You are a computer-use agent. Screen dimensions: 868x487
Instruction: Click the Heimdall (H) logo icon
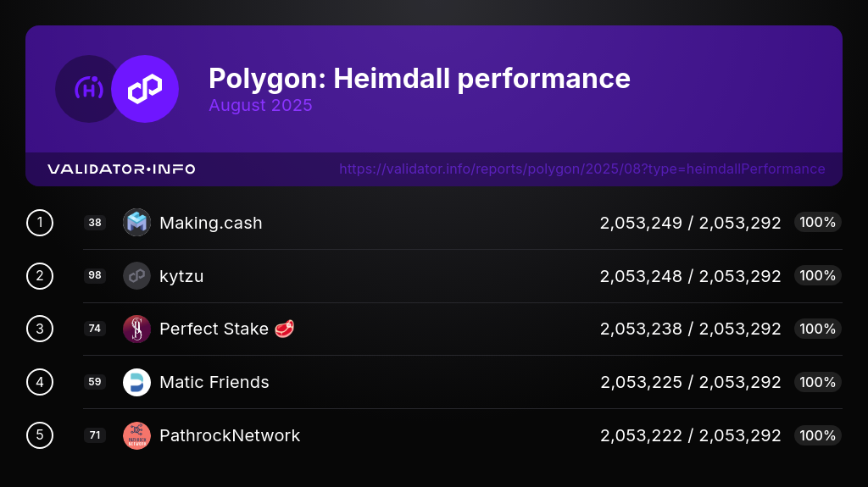87,89
